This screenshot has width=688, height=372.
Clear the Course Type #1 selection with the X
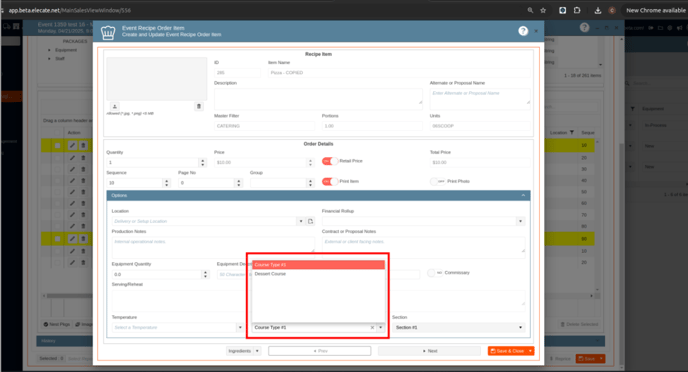point(372,327)
